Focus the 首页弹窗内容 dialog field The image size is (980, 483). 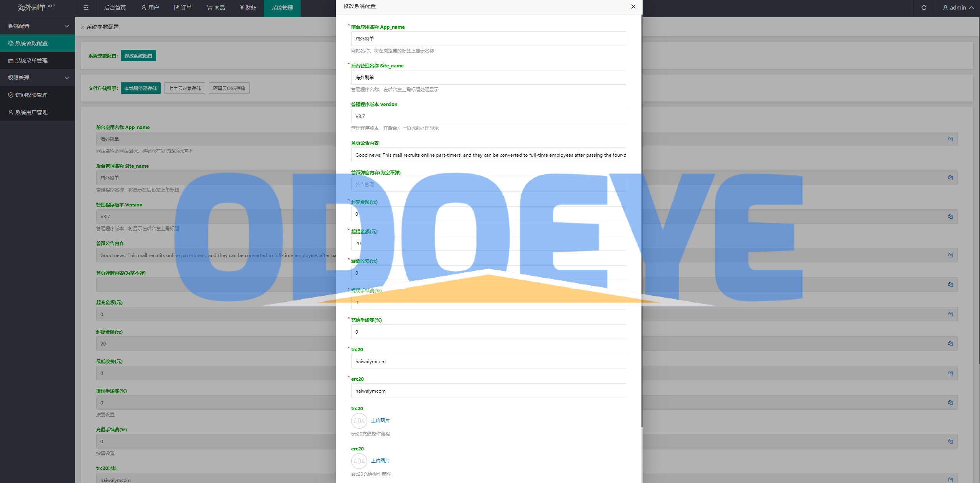[488, 184]
